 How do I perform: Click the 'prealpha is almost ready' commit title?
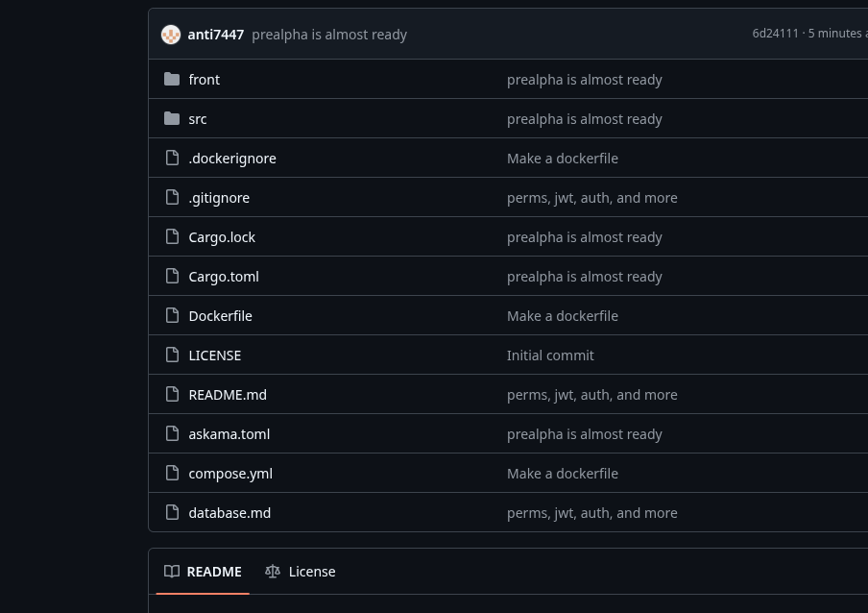point(329,34)
